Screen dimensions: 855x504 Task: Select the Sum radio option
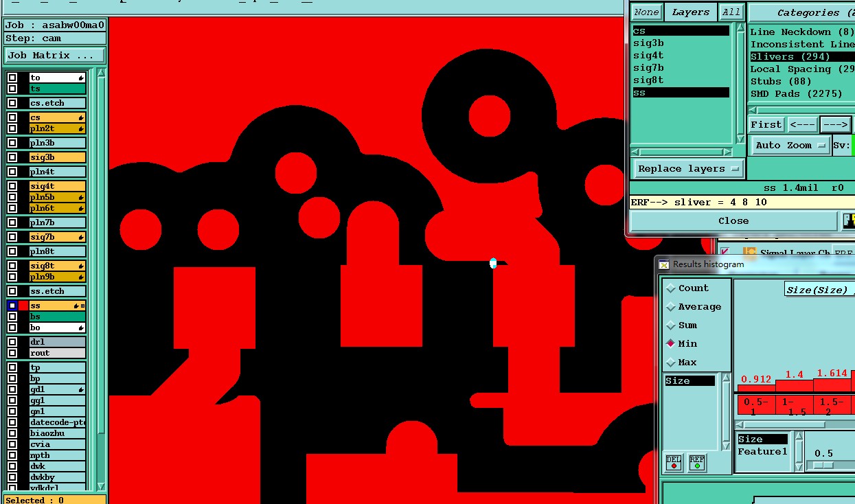682,325
